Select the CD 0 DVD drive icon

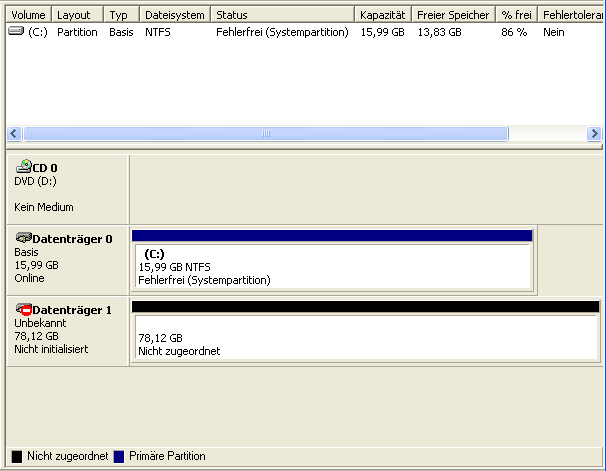click(24, 166)
